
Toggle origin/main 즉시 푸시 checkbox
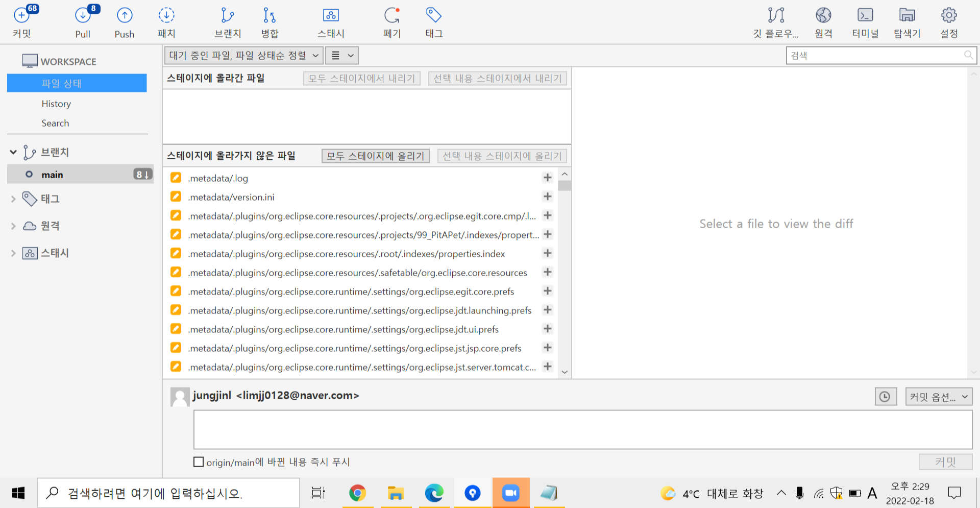(199, 462)
